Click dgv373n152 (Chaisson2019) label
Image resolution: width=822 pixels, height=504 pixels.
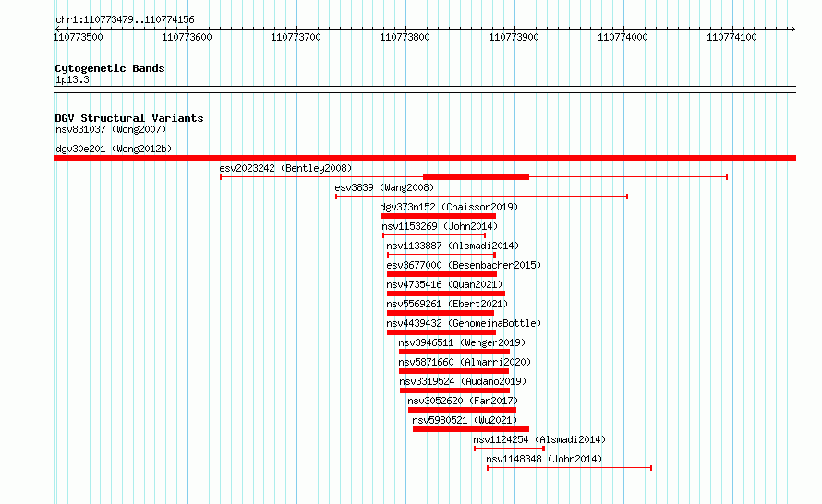(449, 207)
